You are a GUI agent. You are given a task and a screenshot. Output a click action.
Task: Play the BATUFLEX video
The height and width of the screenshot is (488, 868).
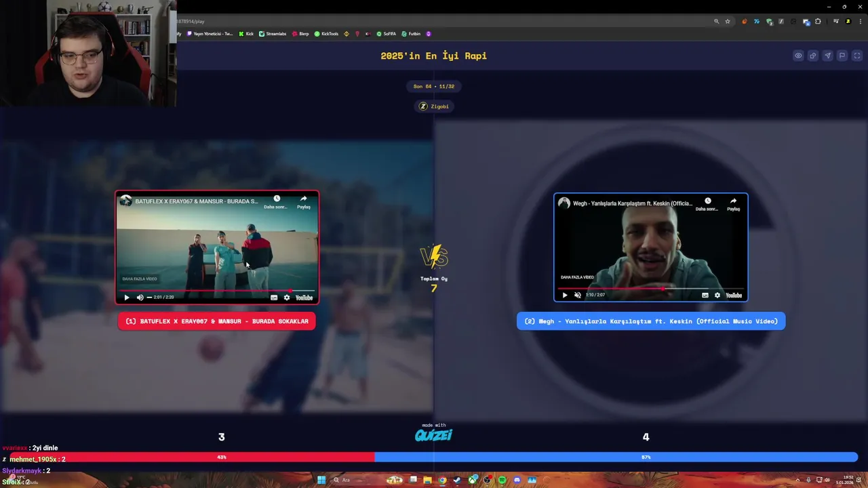[126, 298]
